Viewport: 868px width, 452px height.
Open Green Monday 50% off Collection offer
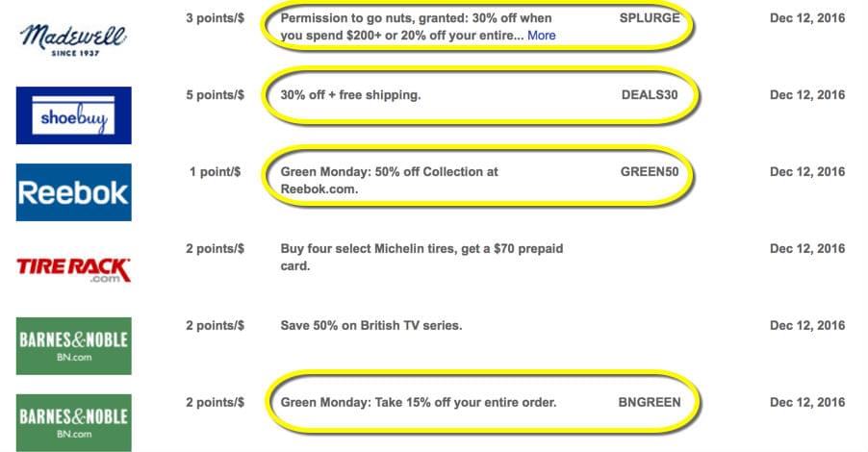coord(389,181)
